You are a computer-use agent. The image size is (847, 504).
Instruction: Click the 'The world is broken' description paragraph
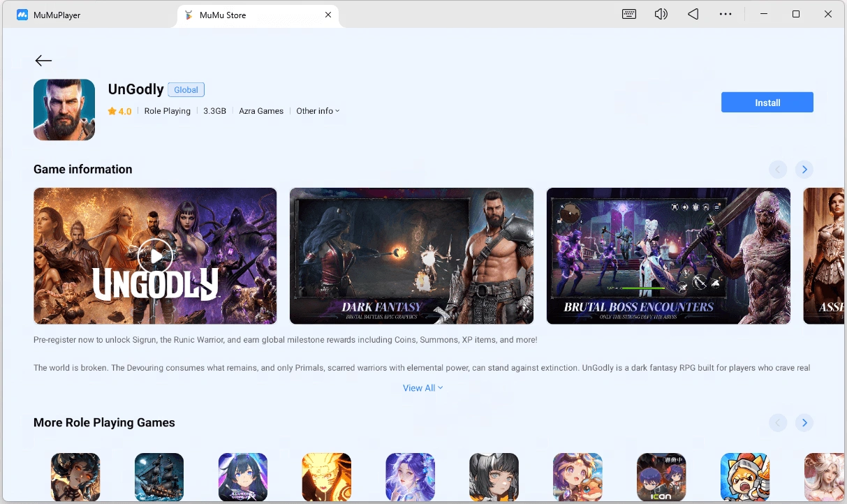(422, 368)
